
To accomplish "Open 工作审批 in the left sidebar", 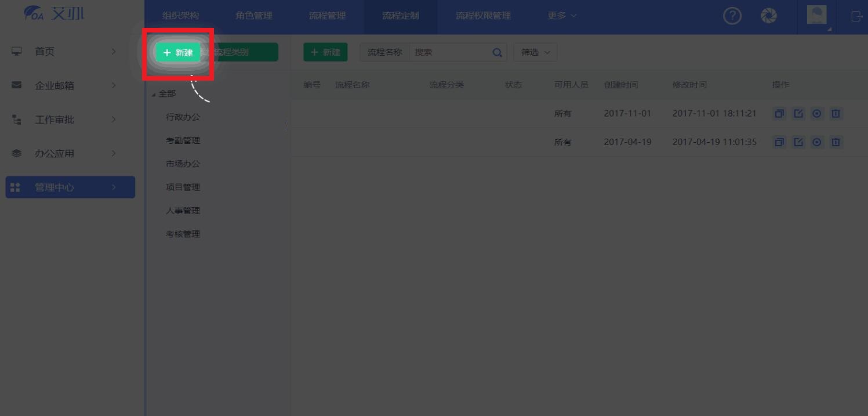I will pyautogui.click(x=55, y=120).
